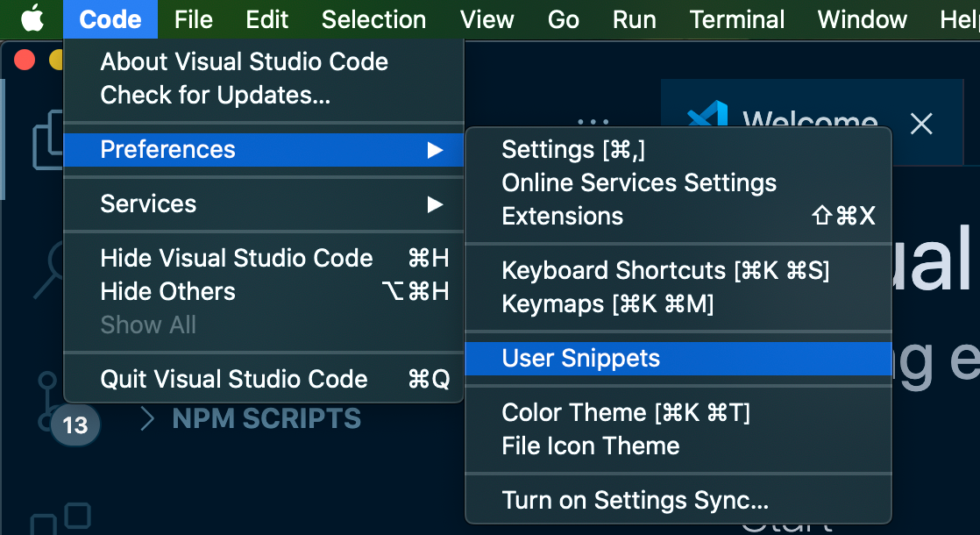Open File Icon Theme picker
This screenshot has width=980, height=535.
678,446
